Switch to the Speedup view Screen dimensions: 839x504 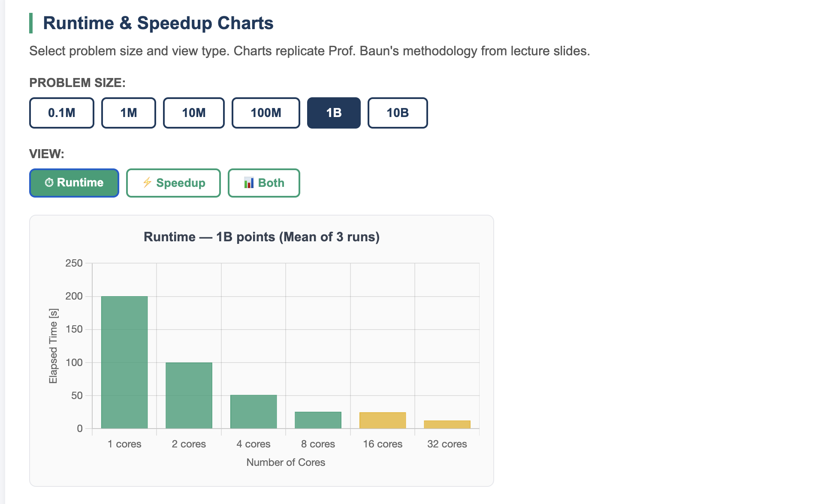coord(173,183)
